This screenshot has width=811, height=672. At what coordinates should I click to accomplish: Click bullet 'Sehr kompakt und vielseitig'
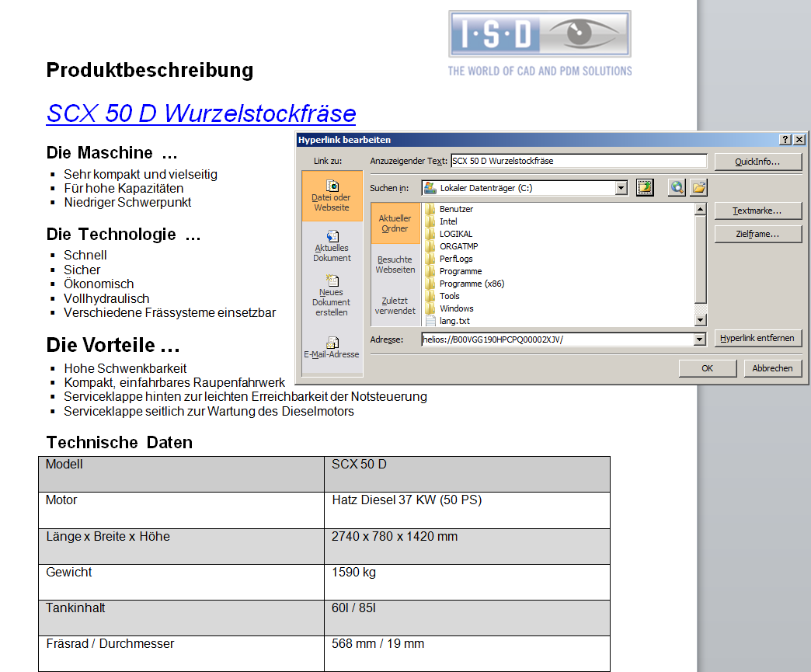coord(141,174)
